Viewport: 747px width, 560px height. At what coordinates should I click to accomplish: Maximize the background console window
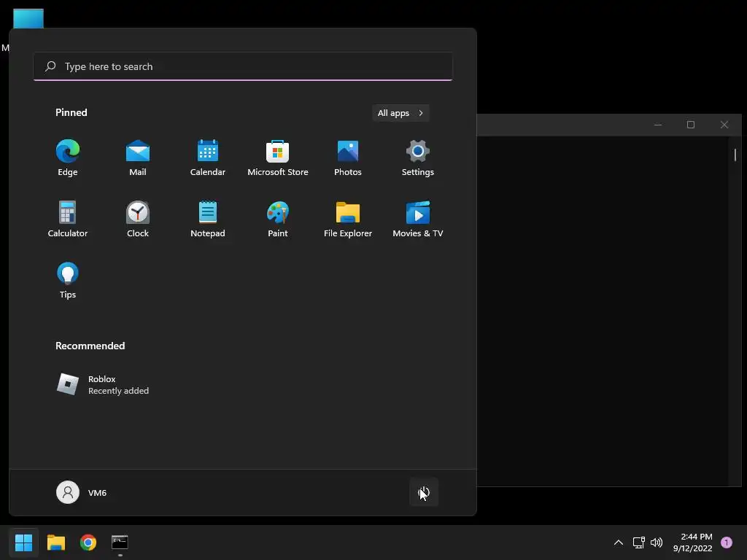[x=691, y=125]
